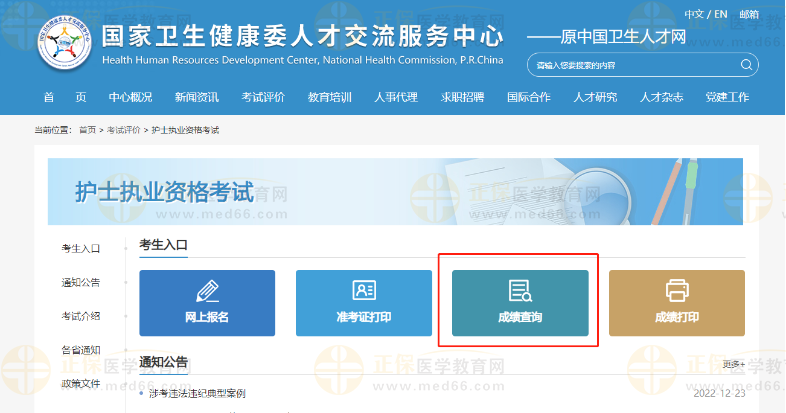Go to 党建工作 navigation item

tap(727, 97)
